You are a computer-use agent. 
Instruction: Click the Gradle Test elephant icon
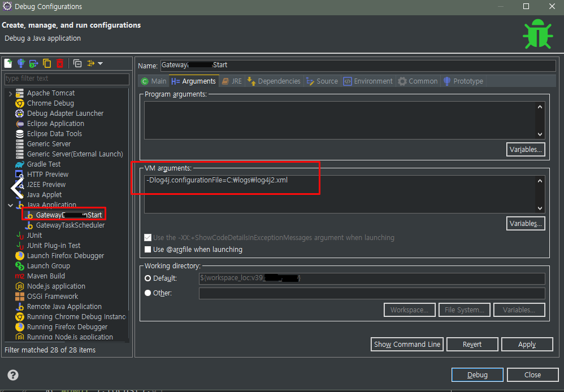pyautogui.click(x=20, y=164)
